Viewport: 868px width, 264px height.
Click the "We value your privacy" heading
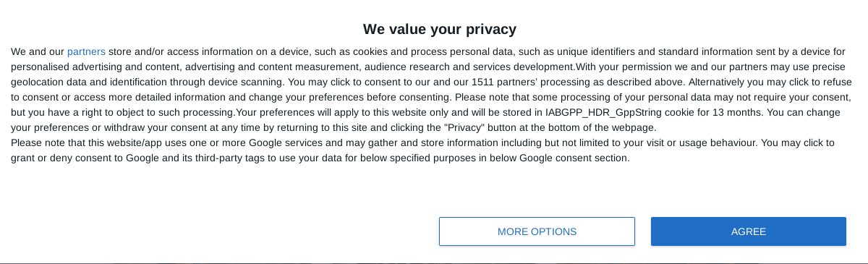(440, 29)
